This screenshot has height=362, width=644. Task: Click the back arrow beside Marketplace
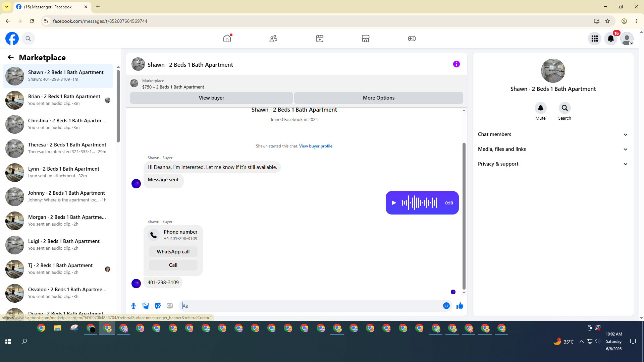[11, 57]
